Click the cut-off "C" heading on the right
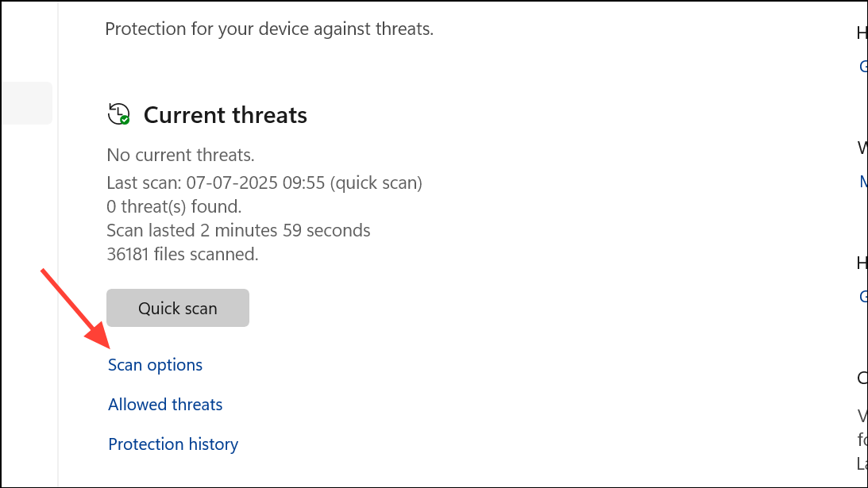Viewport: 868px width, 488px height. [862, 378]
